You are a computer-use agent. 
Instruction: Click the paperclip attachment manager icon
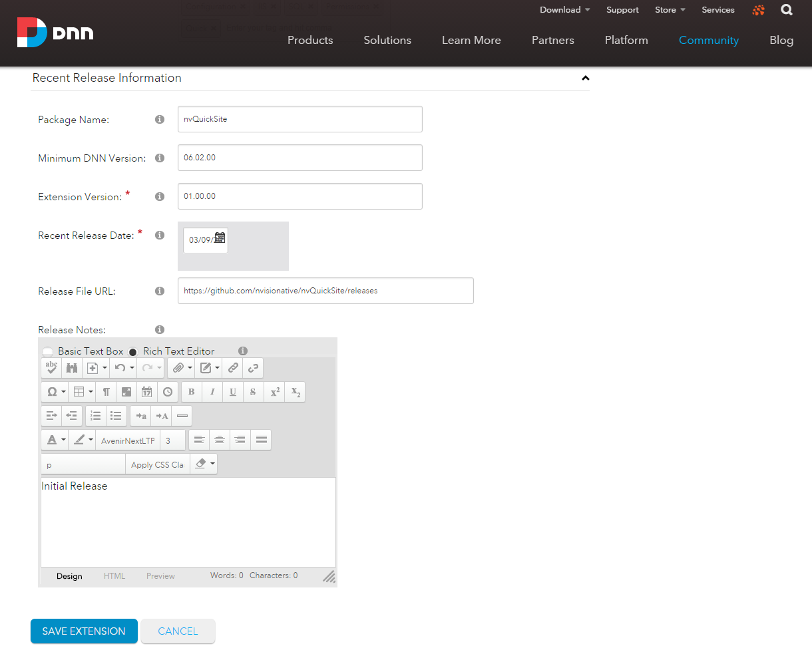(x=178, y=368)
